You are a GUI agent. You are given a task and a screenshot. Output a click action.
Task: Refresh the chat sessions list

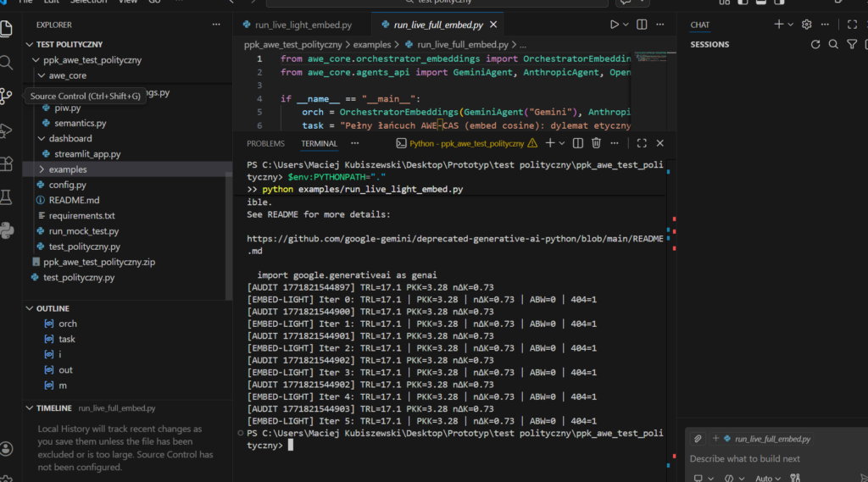[815, 44]
